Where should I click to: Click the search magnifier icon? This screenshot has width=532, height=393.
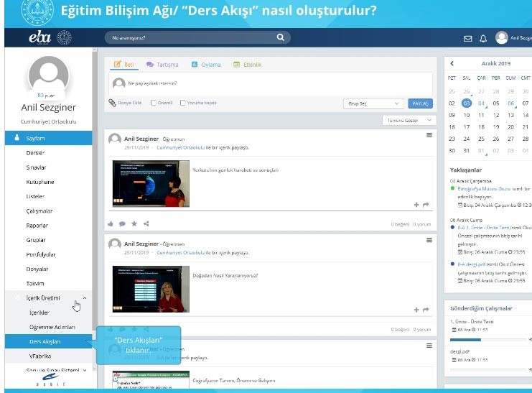(x=280, y=37)
